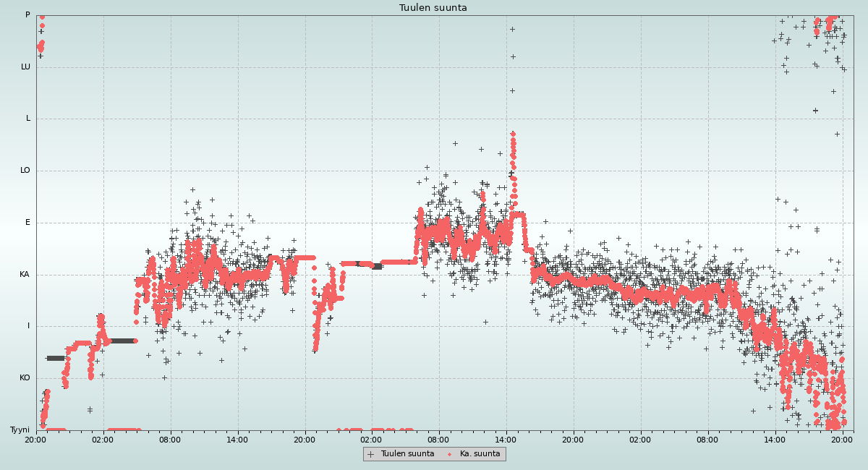Click the leftmost '20:00' time axis label

[35, 439]
